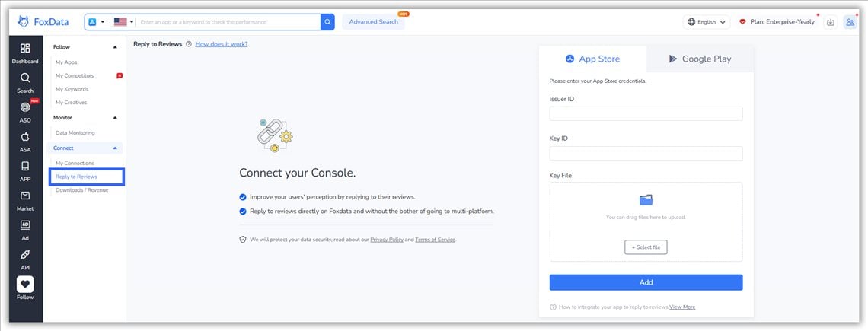
Task: Open the ASA apple icon
Action: [25, 137]
